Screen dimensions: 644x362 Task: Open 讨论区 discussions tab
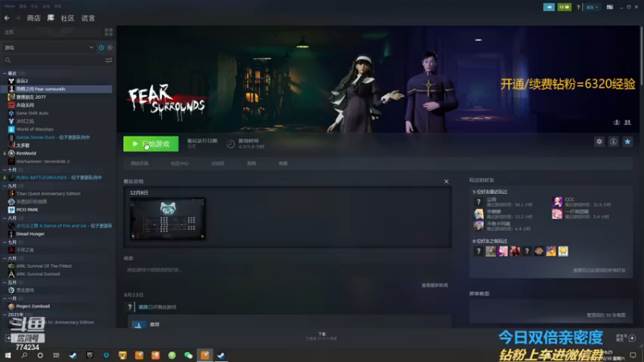coord(217,163)
